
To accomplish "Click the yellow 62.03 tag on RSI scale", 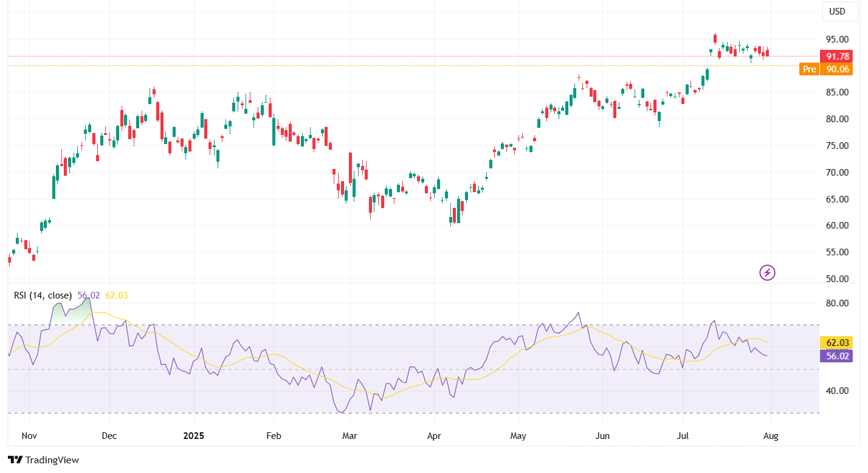I will point(837,343).
